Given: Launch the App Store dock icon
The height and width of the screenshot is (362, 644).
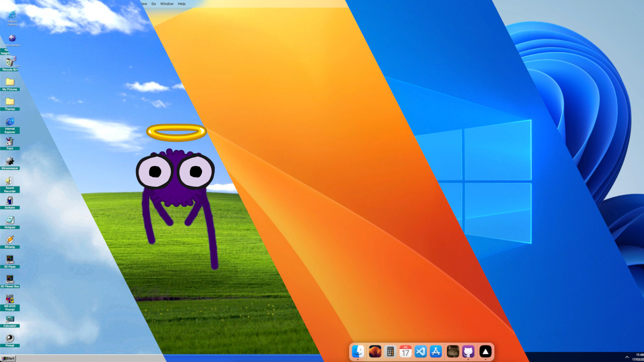Looking at the screenshot, I should point(436,352).
